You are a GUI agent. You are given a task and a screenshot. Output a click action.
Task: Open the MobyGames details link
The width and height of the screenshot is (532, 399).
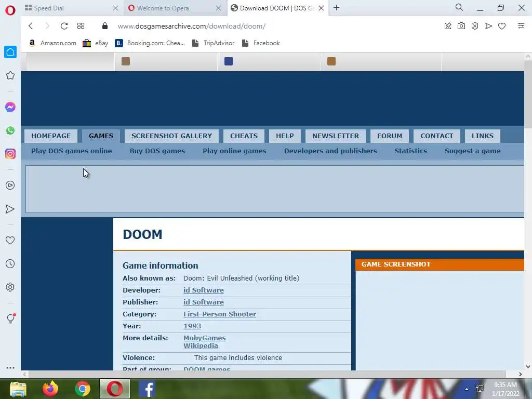click(x=205, y=338)
